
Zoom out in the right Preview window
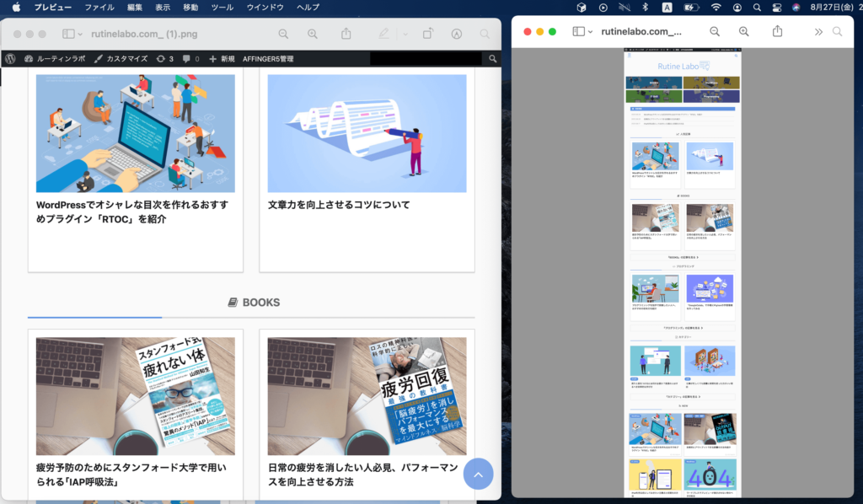tap(715, 31)
